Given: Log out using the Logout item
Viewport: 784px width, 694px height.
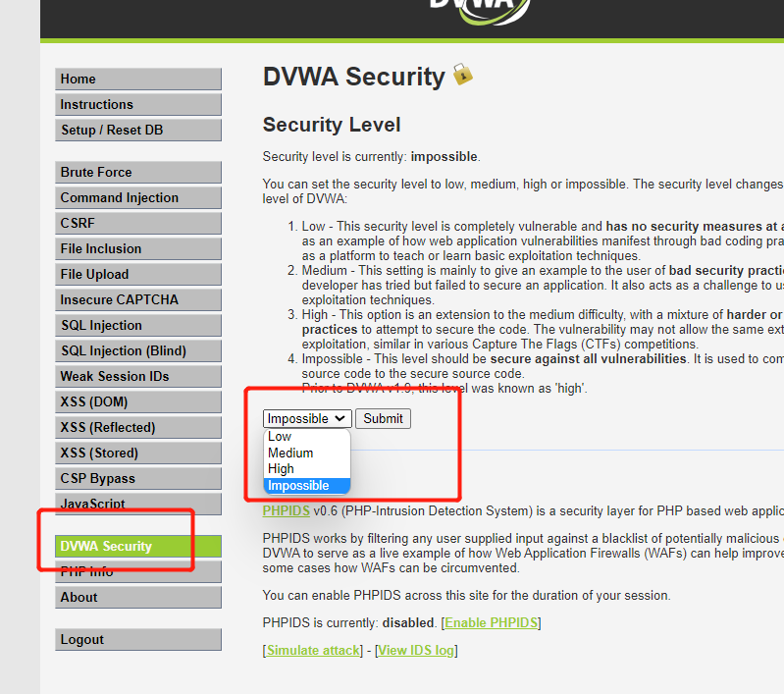Looking at the screenshot, I should coord(138,639).
